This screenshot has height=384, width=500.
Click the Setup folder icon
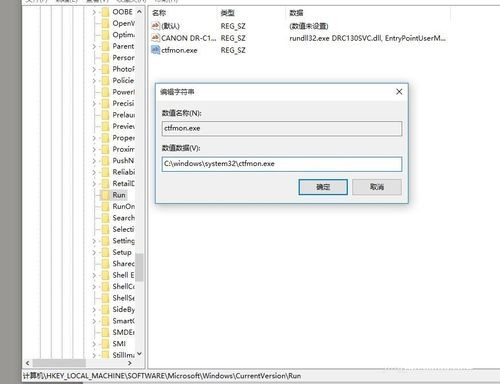(105, 253)
